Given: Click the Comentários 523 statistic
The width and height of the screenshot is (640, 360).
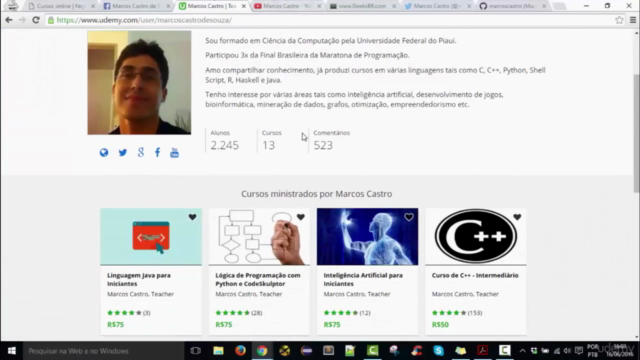Looking at the screenshot, I should coord(331,140).
